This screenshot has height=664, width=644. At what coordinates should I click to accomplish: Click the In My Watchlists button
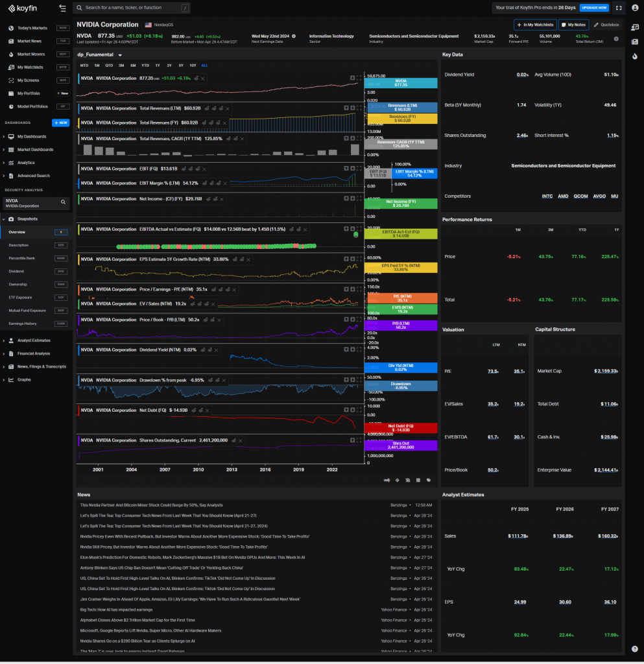click(x=535, y=25)
